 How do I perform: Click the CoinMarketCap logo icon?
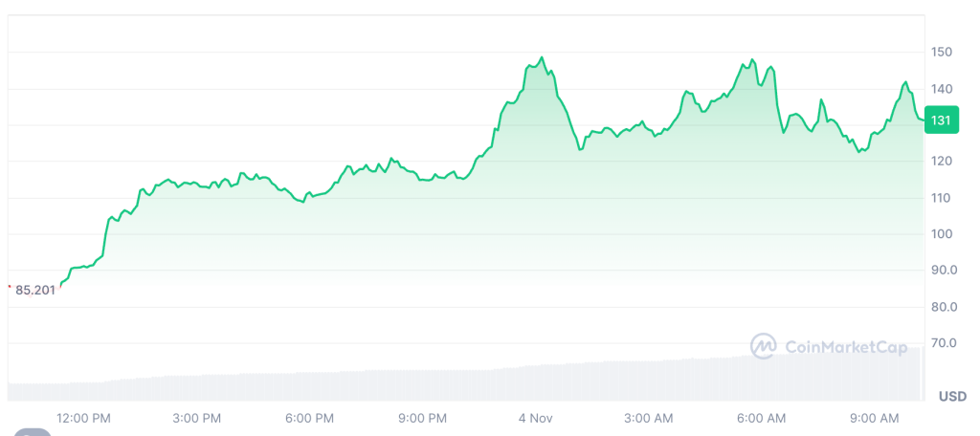click(x=764, y=346)
